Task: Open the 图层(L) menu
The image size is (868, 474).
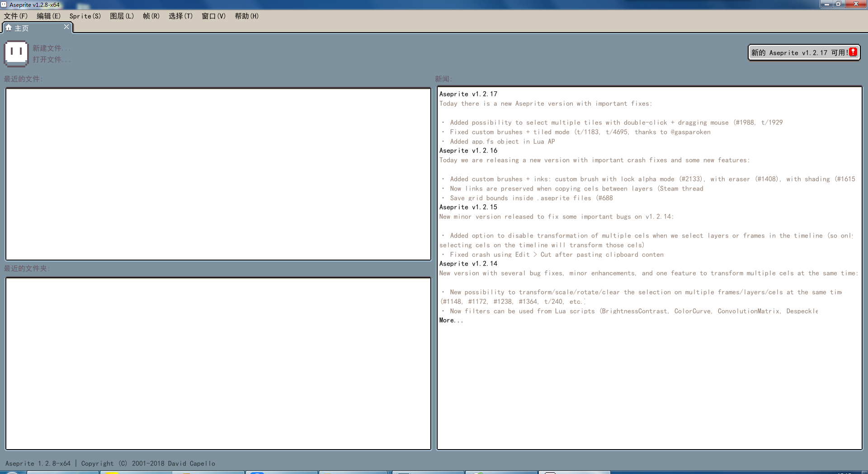Action: [x=122, y=16]
